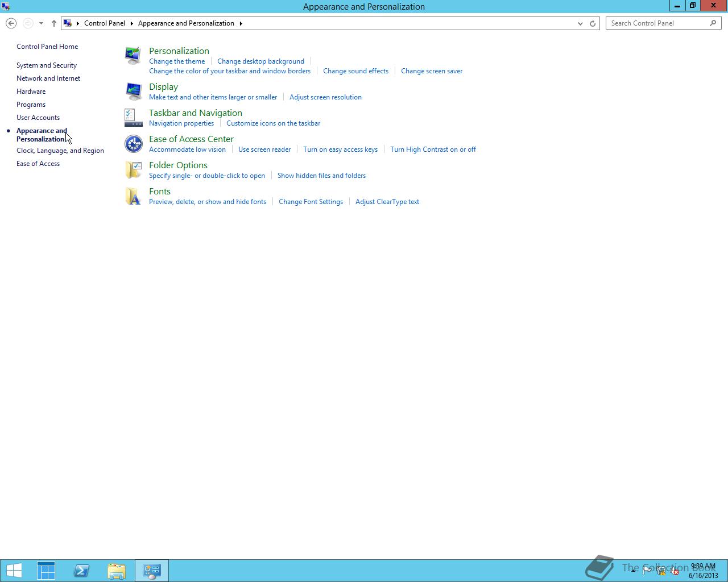Launch Server Manager from the taskbar
728x582 pixels.
[46, 571]
